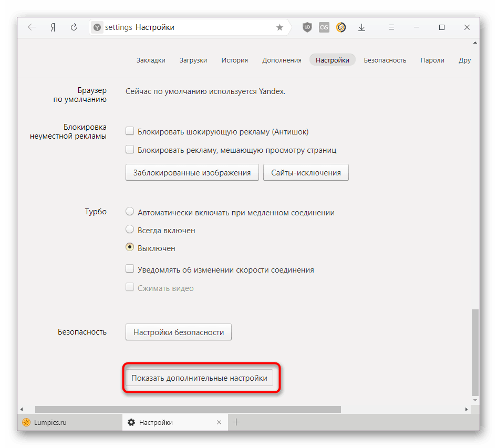Select the Настройки section tab
This screenshot has width=497, height=448.
[333, 60]
